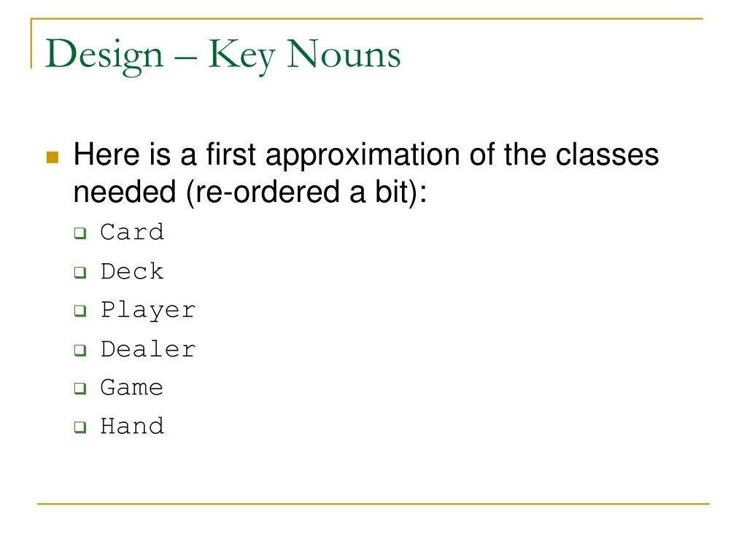Image resolution: width=747 pixels, height=560 pixels.
Task: Click the checkbox bullet beside Deck
Action: (x=80, y=273)
